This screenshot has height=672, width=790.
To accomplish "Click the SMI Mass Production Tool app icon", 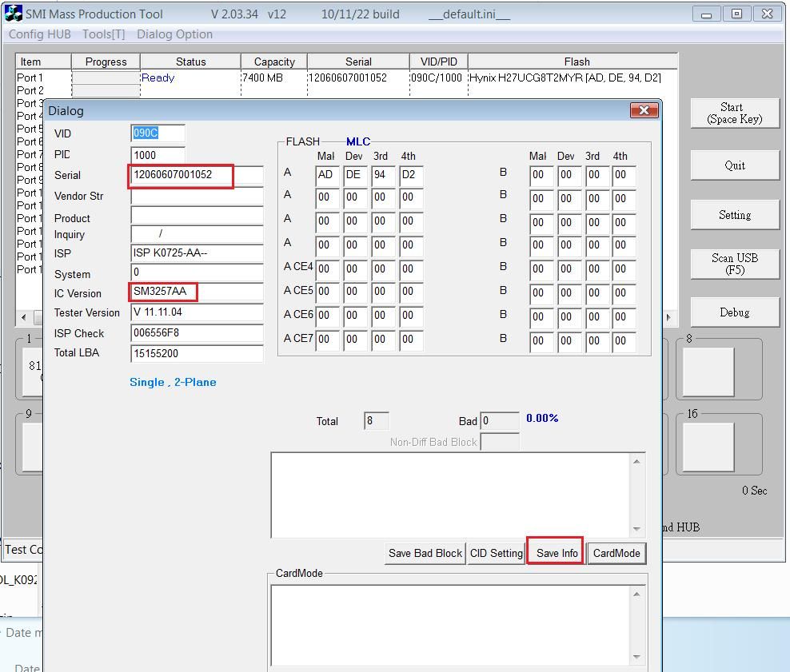I will [x=13, y=14].
